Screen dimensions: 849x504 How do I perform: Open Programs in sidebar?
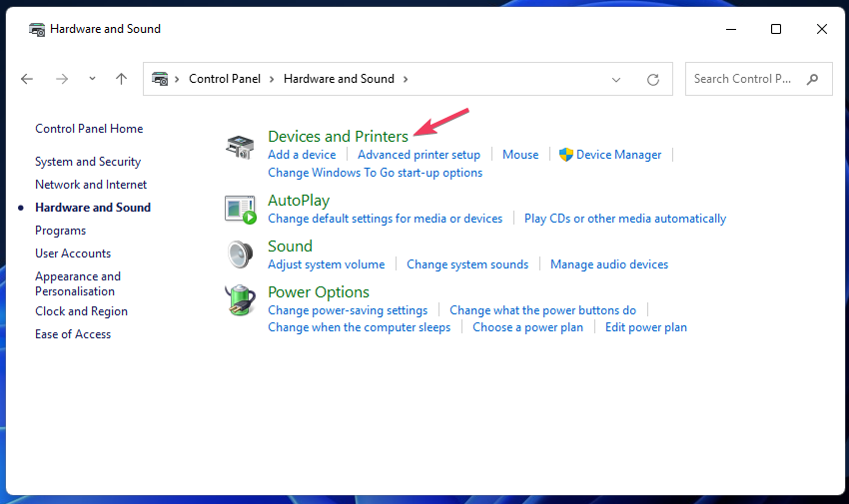click(x=61, y=231)
